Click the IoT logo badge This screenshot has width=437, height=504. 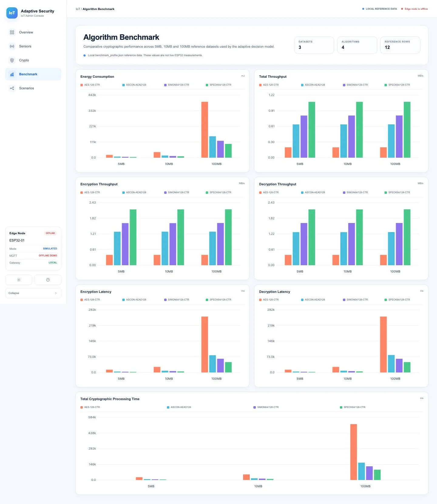click(12, 13)
